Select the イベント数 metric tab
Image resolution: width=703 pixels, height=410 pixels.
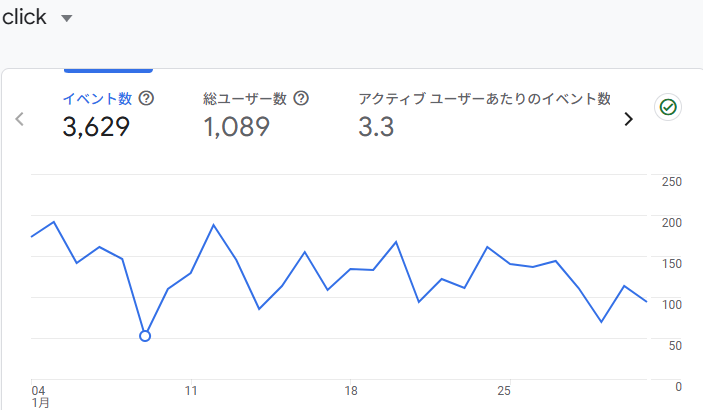97,98
